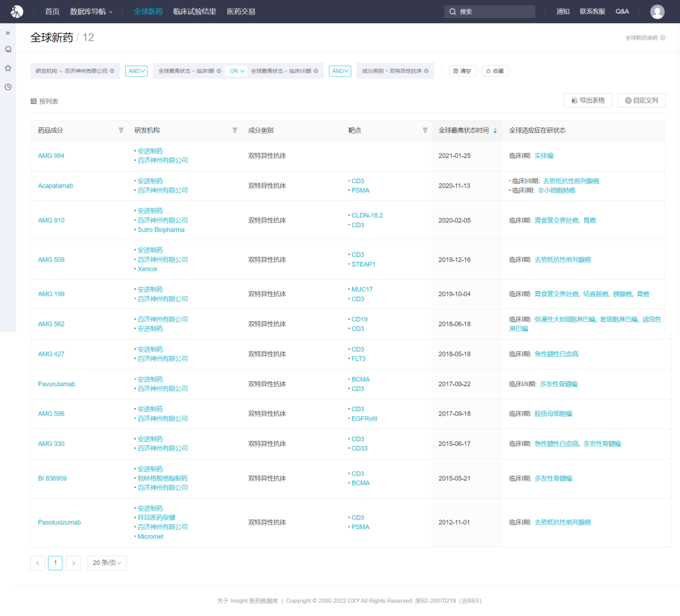Filter the 研发机构 column
This screenshot has height=616, width=680.
pyautogui.click(x=235, y=130)
